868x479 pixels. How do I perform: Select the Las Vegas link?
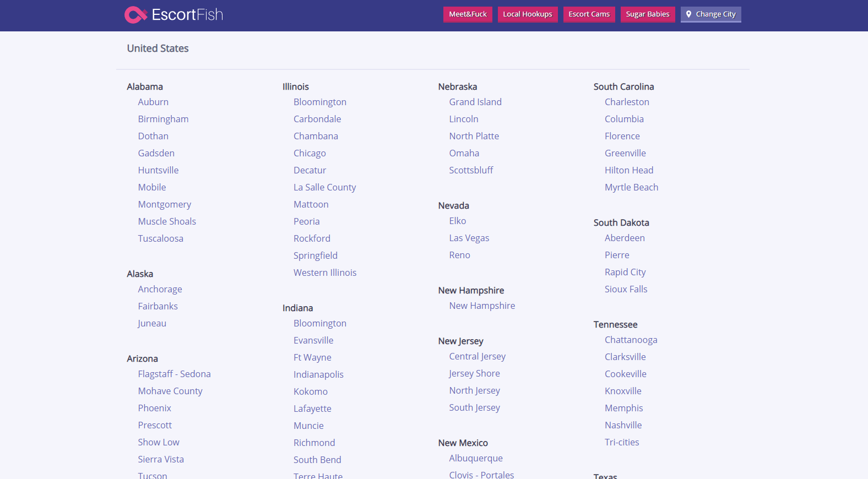click(x=469, y=238)
